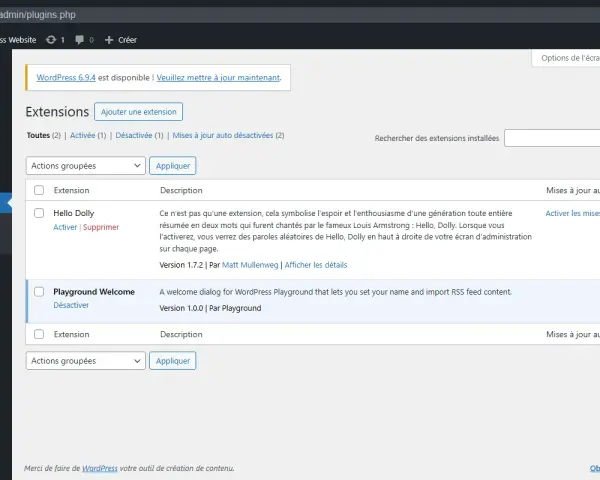Check the Playground Welcome extension checkbox
The image size is (600, 480).
39,292
